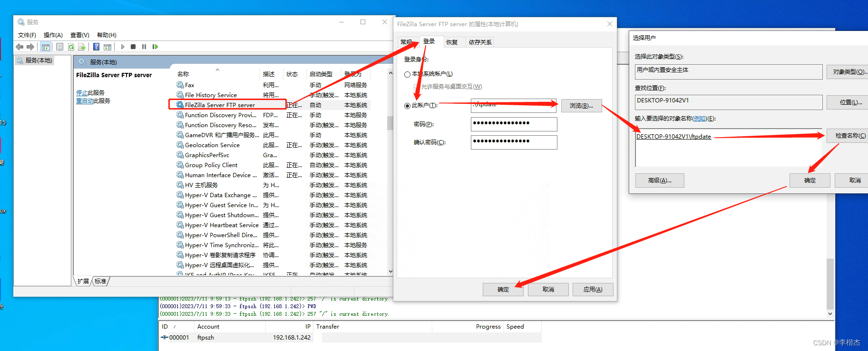Click the 确认密码(C) field
This screenshot has width=868, height=351.
tap(514, 142)
